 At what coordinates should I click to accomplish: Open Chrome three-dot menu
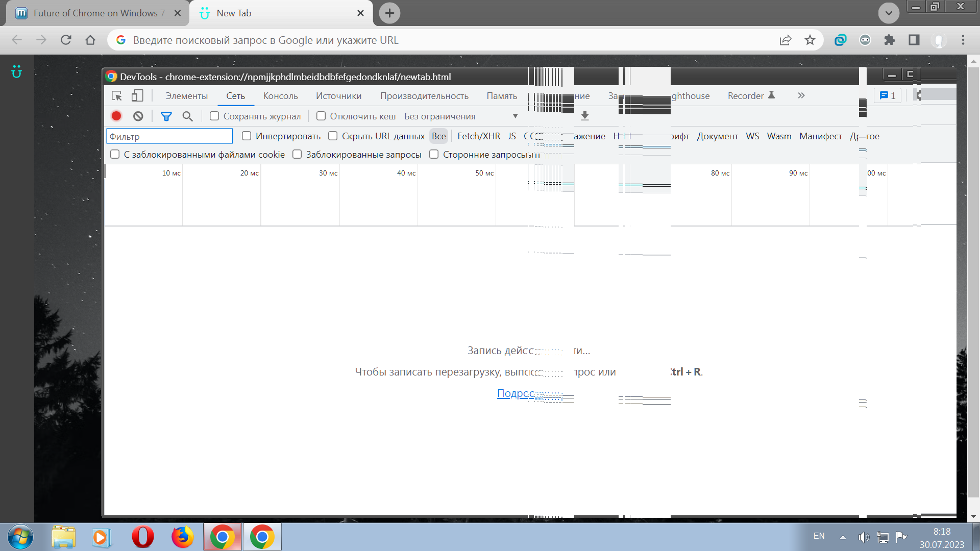pos(963,40)
